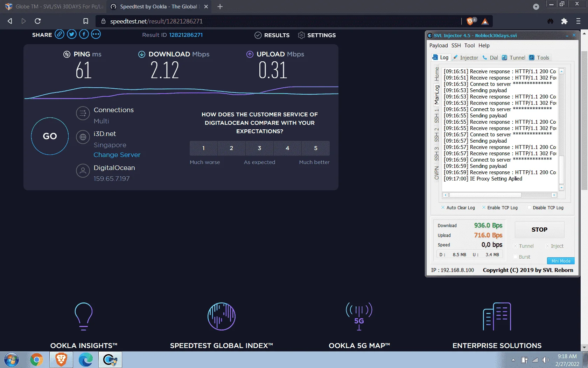Open more share options ellipsis icon
Screen dimensions: 588x368
pyautogui.click(x=96, y=34)
